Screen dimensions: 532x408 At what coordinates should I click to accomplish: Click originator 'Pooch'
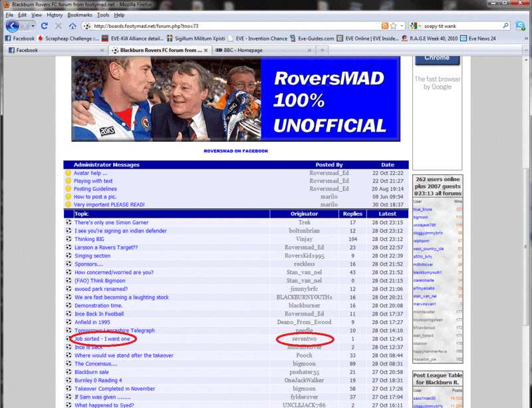point(304,355)
